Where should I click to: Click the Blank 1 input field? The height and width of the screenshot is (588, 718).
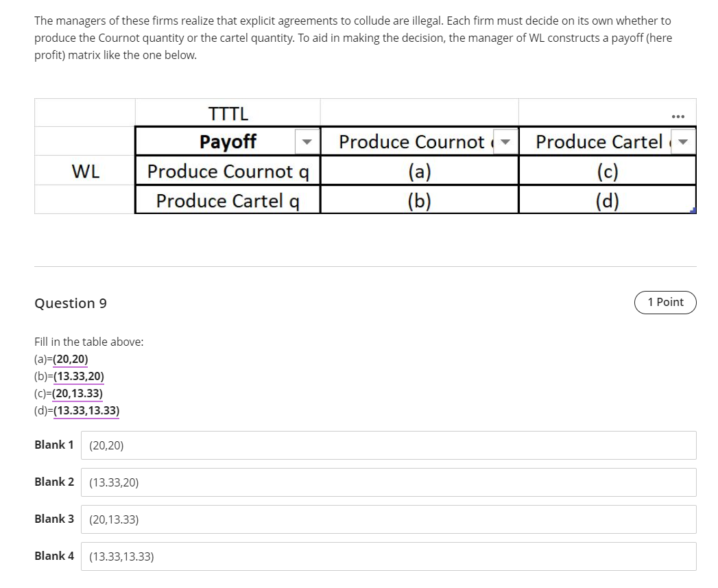(388, 445)
